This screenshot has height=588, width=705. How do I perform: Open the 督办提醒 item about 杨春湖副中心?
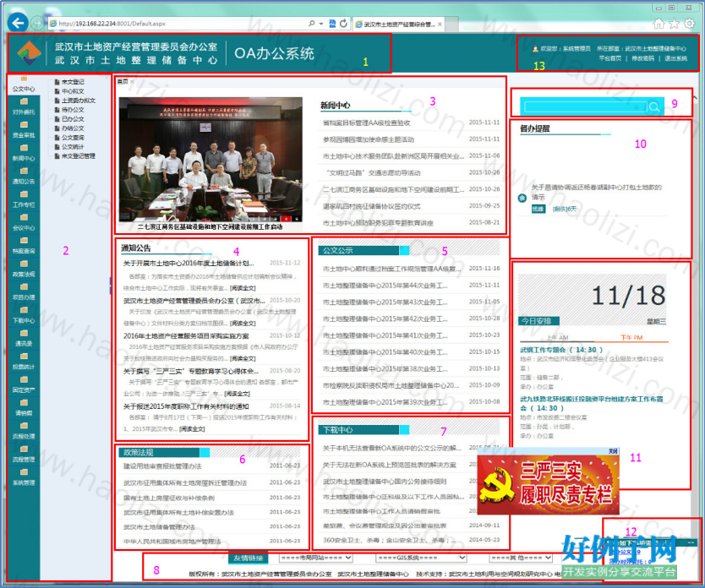point(596,192)
